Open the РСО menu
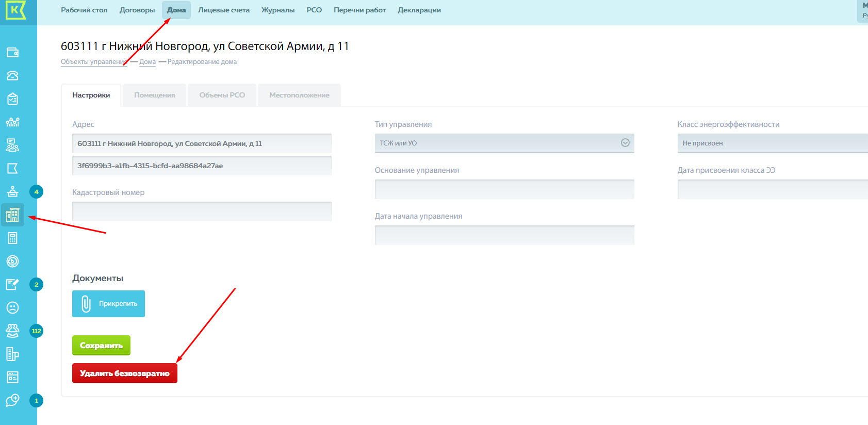This screenshot has width=868, height=425. (x=314, y=10)
